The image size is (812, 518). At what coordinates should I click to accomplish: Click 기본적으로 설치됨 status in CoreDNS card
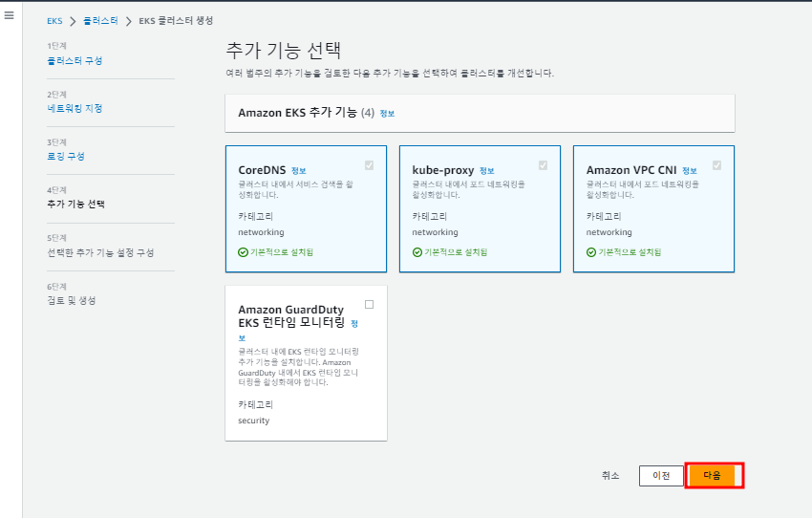[x=282, y=252]
